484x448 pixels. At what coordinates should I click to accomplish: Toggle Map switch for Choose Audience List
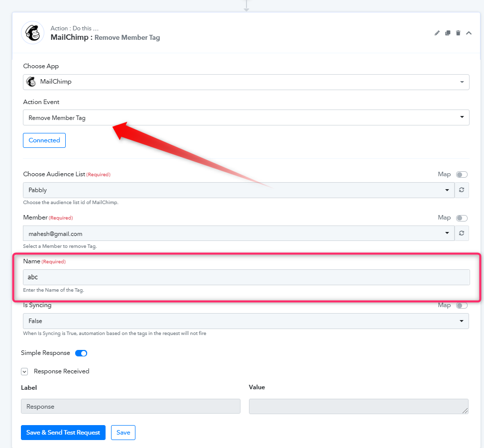coord(462,175)
